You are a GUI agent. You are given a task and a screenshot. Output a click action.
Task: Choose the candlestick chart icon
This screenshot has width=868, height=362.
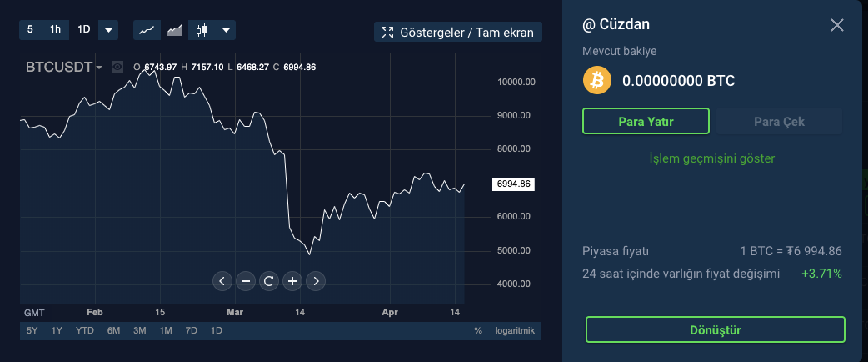(x=202, y=30)
